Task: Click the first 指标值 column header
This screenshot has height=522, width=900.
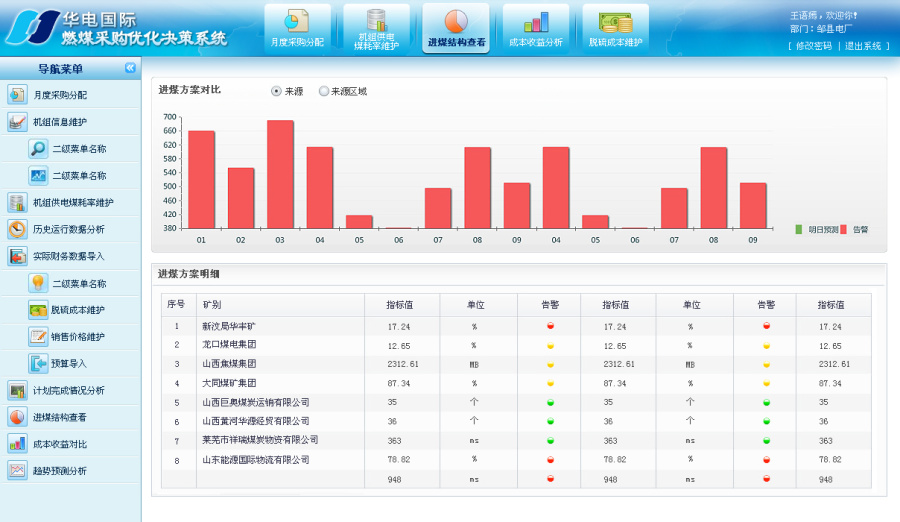Action: (399, 305)
